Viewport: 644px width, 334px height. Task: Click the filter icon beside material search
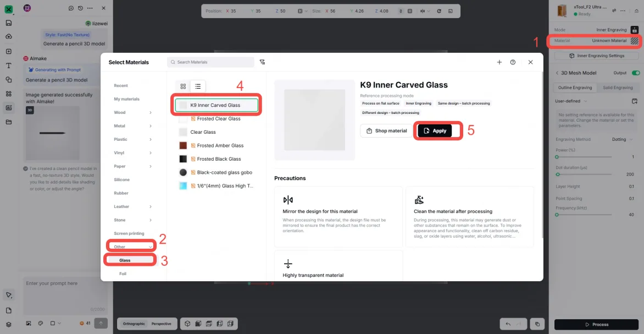[x=262, y=62]
